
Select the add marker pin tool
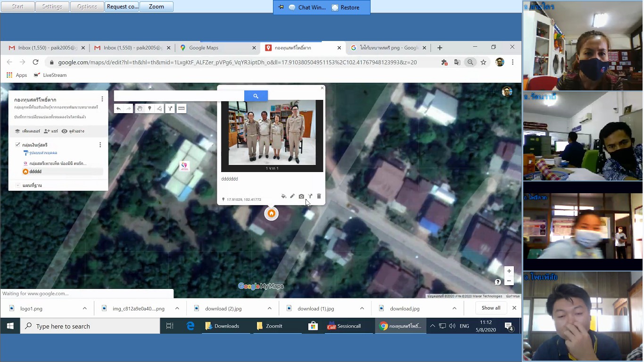click(149, 108)
